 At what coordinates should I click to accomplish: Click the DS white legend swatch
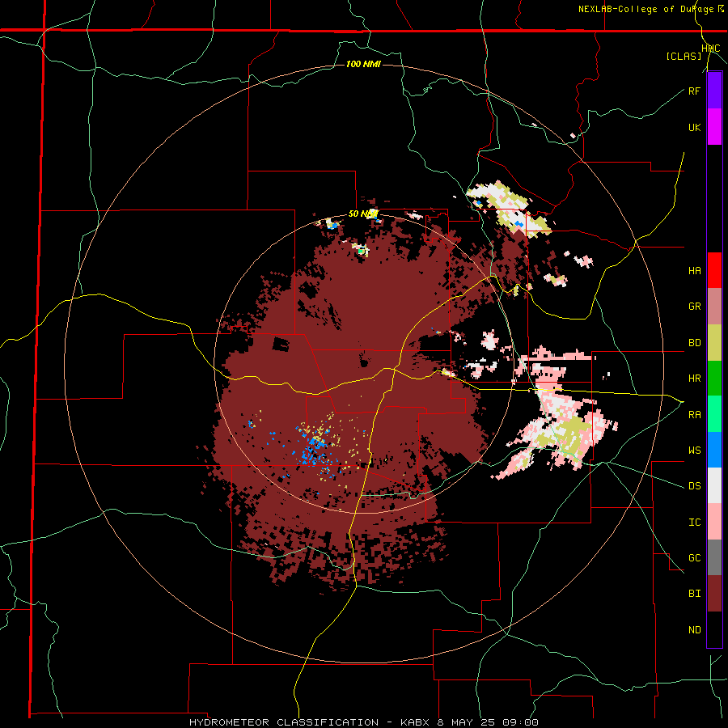coord(714,485)
